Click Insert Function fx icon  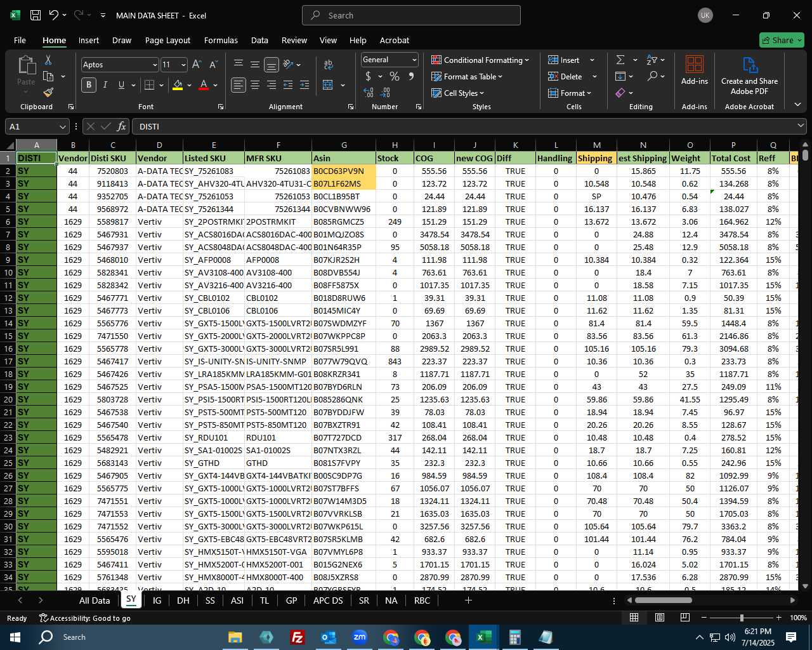pyautogui.click(x=121, y=126)
